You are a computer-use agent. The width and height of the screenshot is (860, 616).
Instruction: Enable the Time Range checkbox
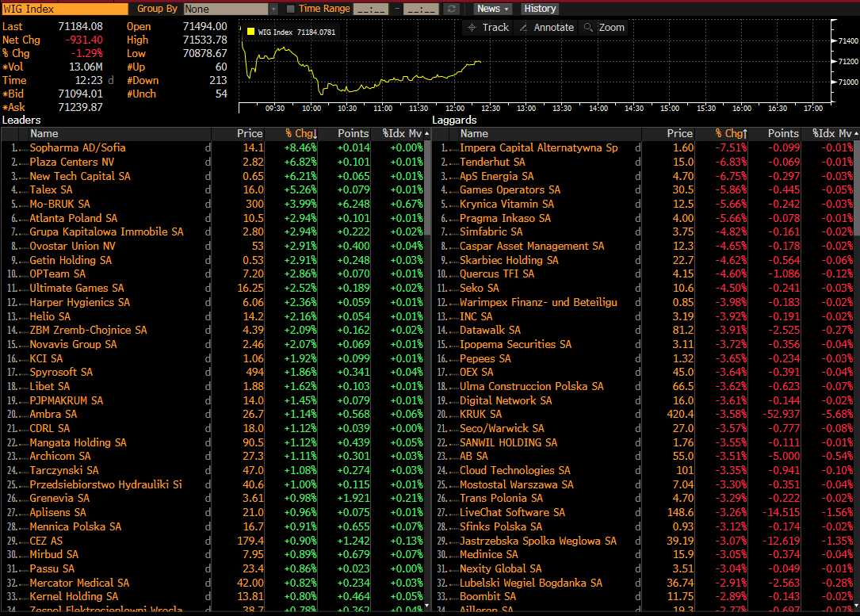point(290,9)
